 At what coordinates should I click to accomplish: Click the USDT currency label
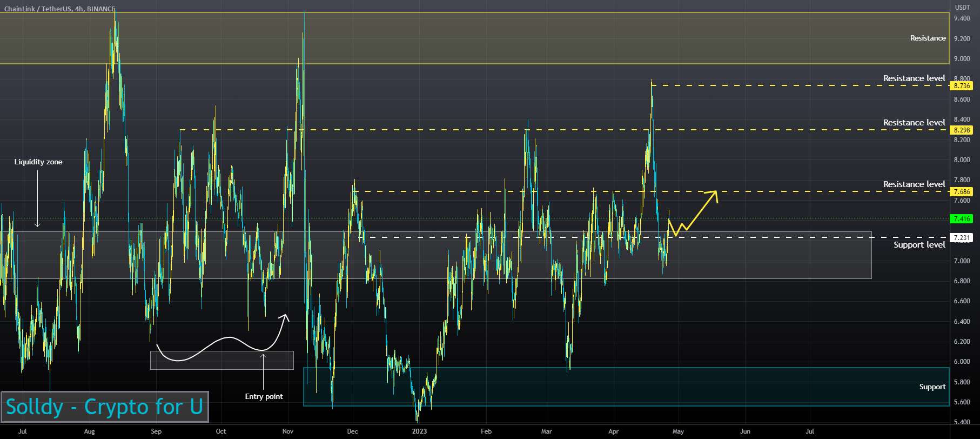pos(963,8)
